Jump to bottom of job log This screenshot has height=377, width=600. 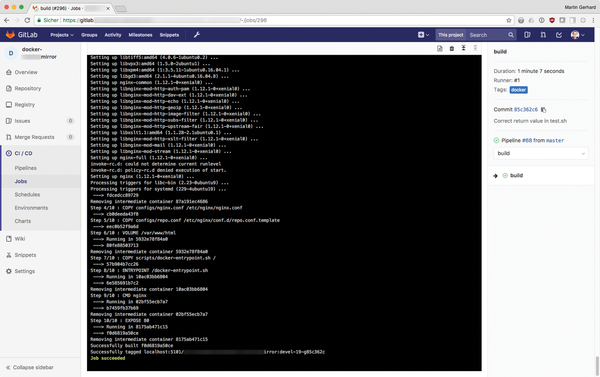(475, 48)
